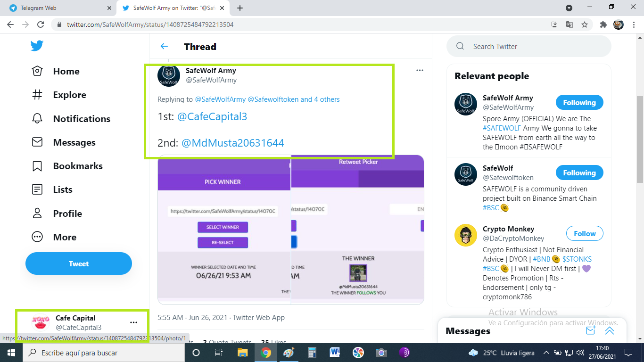
Task: Open the Windows Start menu
Action: click(x=11, y=353)
